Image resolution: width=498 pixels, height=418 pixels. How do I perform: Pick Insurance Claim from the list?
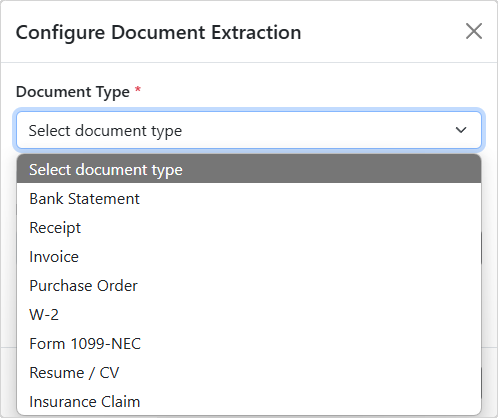(x=249, y=402)
